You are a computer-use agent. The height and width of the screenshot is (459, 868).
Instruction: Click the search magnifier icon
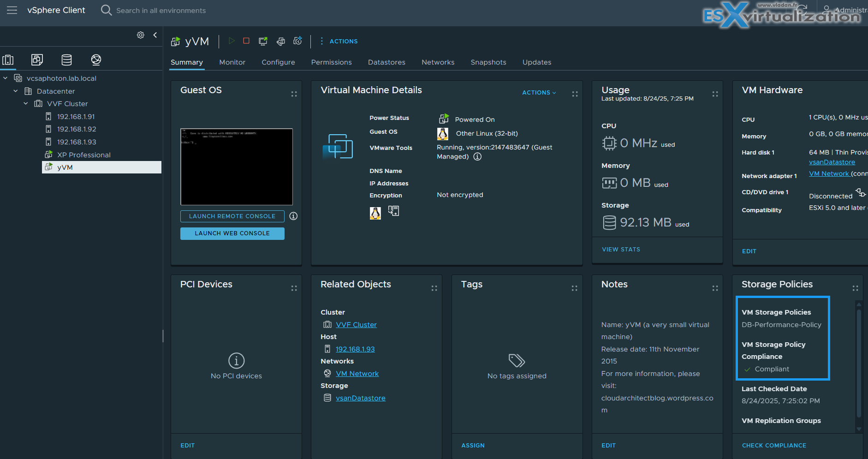coord(106,10)
